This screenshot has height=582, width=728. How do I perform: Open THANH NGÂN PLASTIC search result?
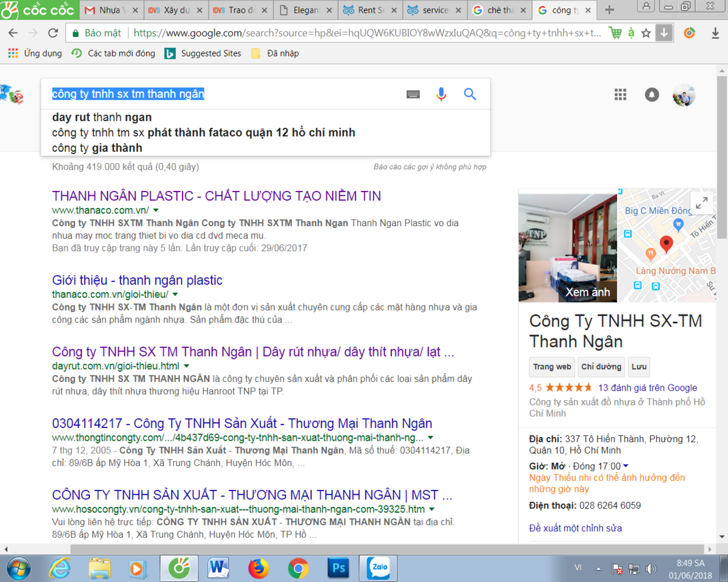click(217, 196)
